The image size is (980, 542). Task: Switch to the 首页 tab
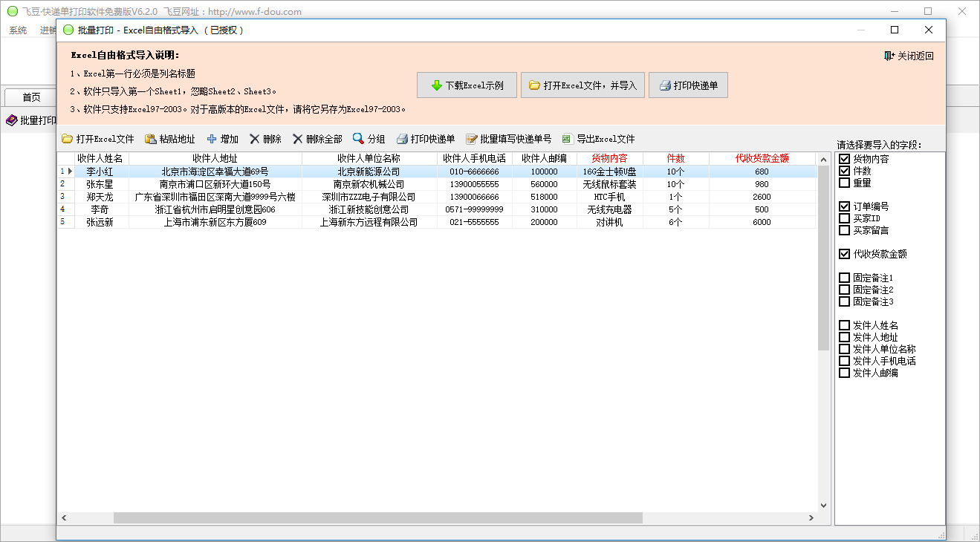[x=31, y=97]
